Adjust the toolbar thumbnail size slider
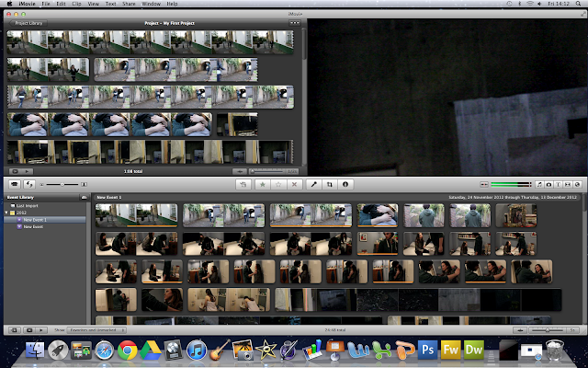Viewport: 588px width, 368px height. click(x=63, y=184)
